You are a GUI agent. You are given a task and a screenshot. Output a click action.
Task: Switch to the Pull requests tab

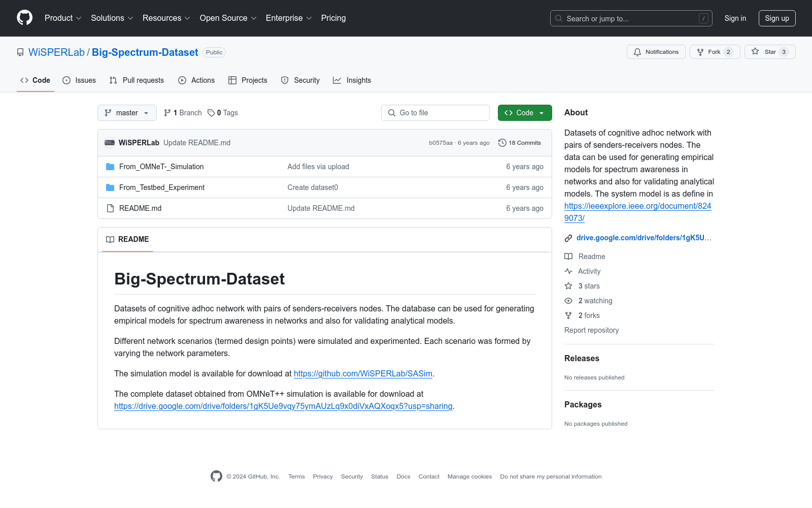click(137, 80)
